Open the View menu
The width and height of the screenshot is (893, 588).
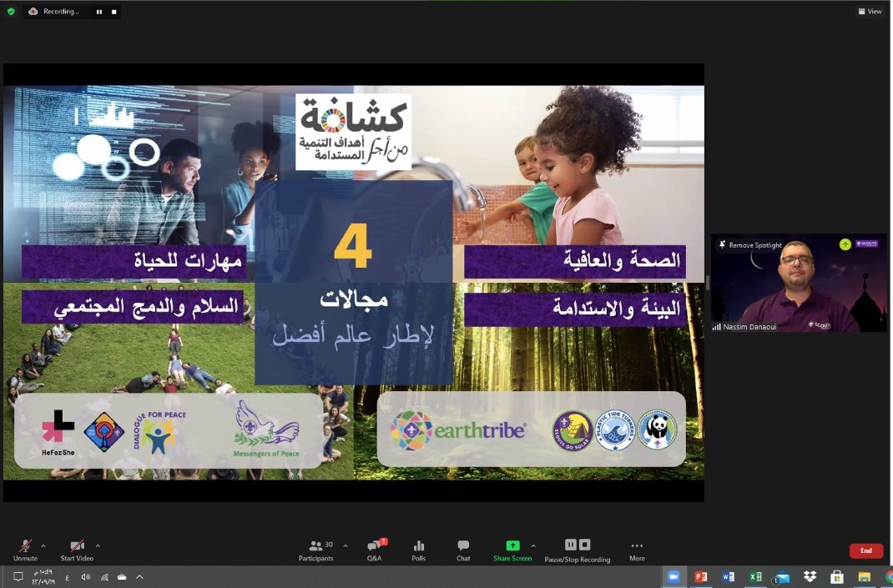[870, 12]
